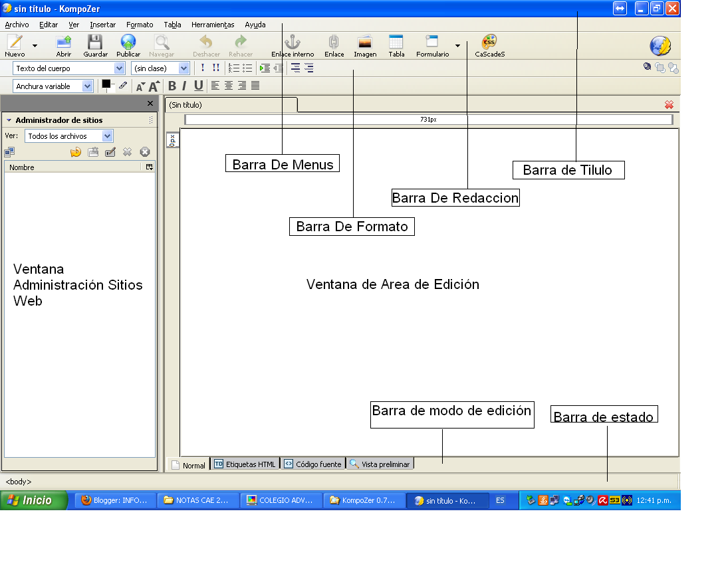
Task: Open the (sin clase) class dropdown
Action: (x=184, y=68)
